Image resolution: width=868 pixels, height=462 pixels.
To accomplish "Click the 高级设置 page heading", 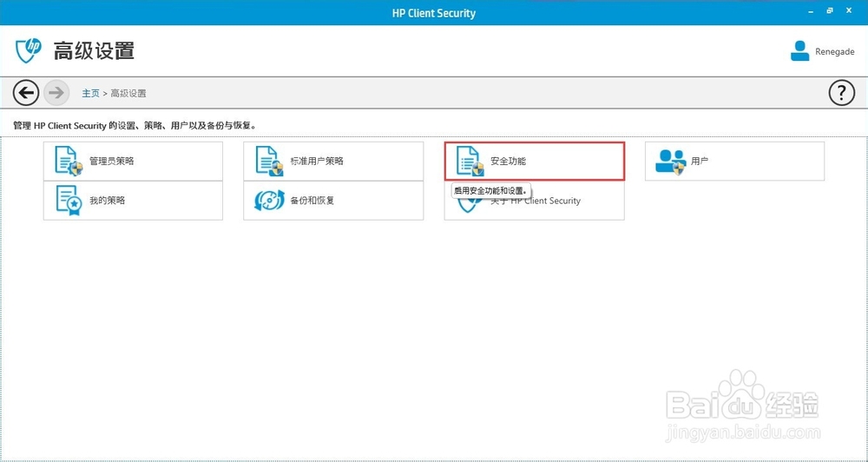I will point(94,51).
